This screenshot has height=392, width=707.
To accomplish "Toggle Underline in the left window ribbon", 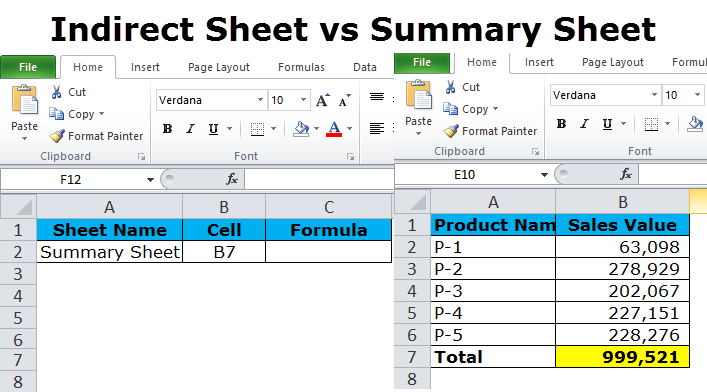I will (213, 129).
